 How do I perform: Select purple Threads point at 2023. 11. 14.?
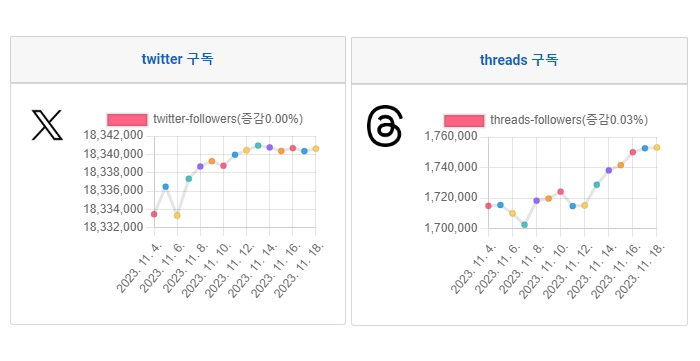(x=608, y=170)
